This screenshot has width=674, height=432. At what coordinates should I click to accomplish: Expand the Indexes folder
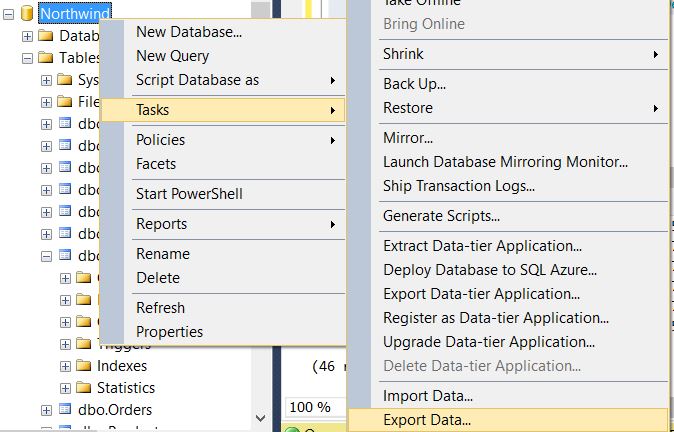pos(65,366)
